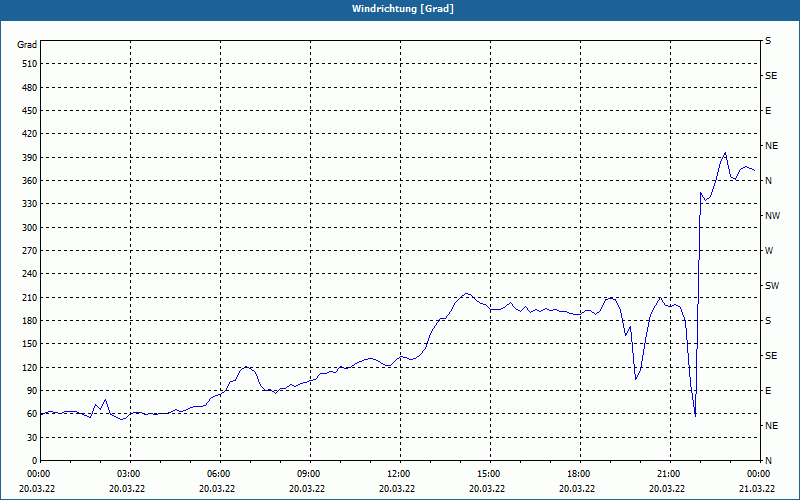Viewport: 800px width, 500px height.
Task: Click the 300 tick label
Action: point(30,228)
